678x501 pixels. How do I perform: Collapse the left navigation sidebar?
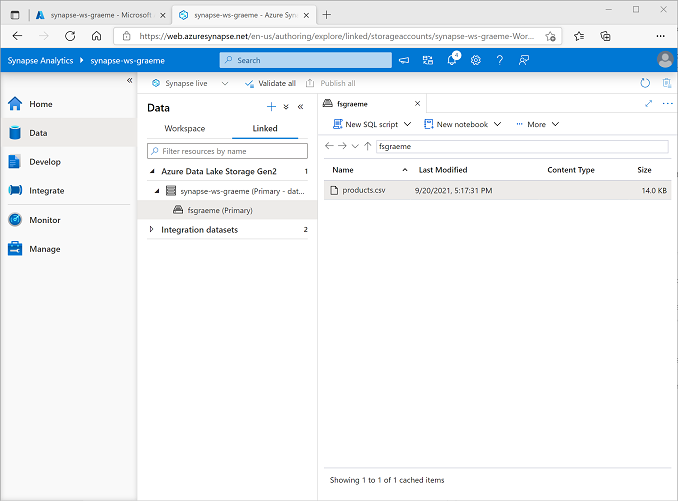[129, 80]
